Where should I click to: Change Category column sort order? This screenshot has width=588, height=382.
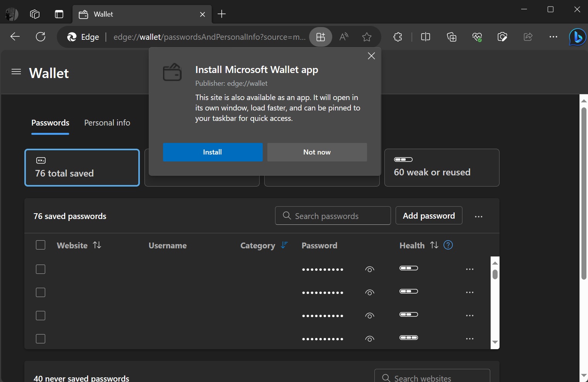pos(284,245)
